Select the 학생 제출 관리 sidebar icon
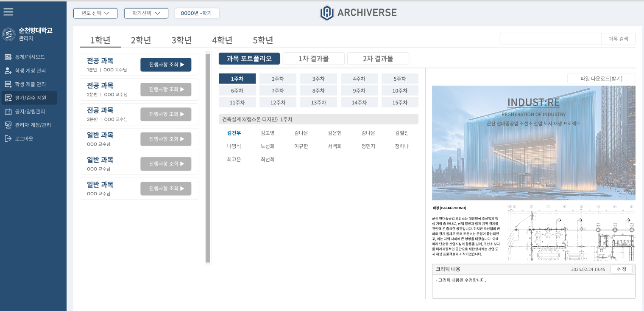The height and width of the screenshot is (312, 644). tap(8, 84)
